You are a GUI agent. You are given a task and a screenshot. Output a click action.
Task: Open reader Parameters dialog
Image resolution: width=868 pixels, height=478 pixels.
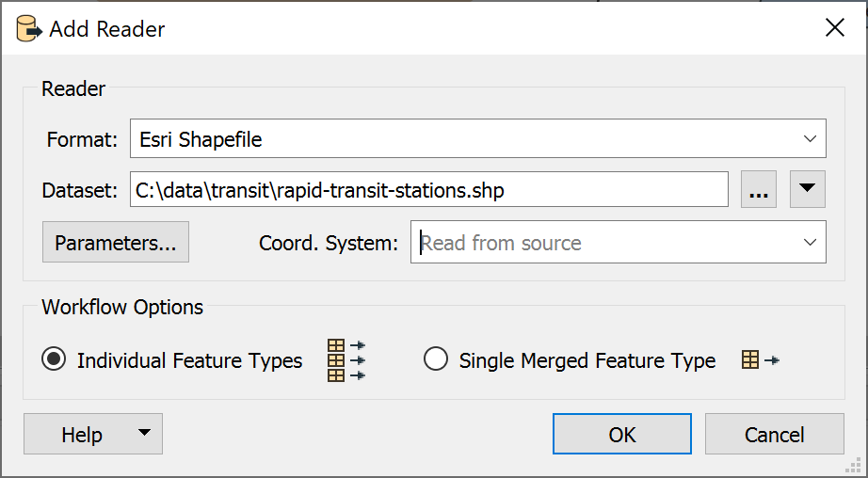pos(116,243)
